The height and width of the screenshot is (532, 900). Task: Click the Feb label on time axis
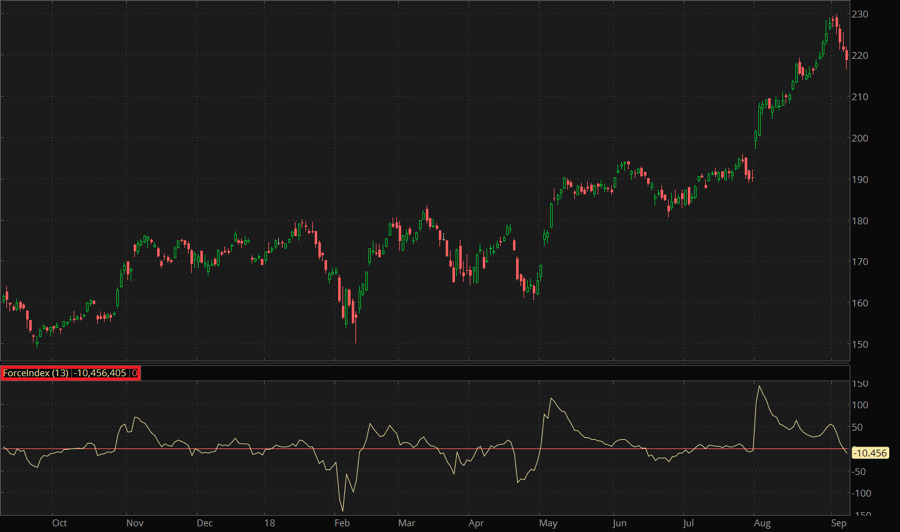tap(341, 522)
